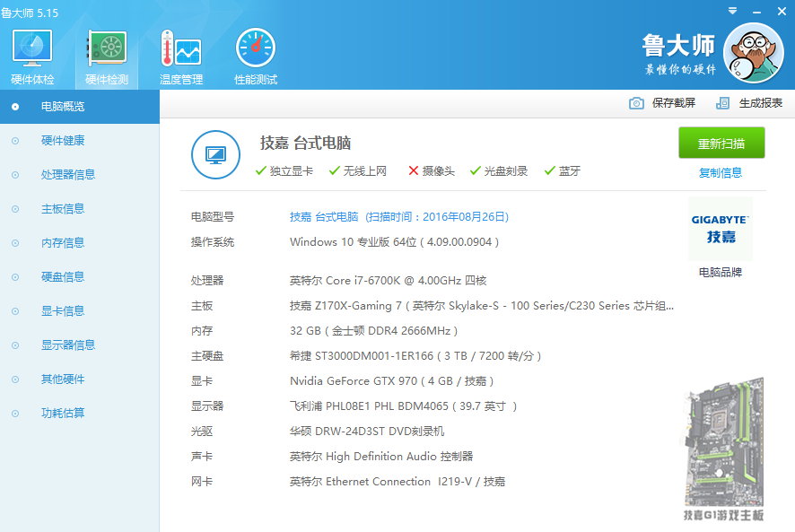
Task: Click the 无线上网 feature indicator
Action: (358, 171)
